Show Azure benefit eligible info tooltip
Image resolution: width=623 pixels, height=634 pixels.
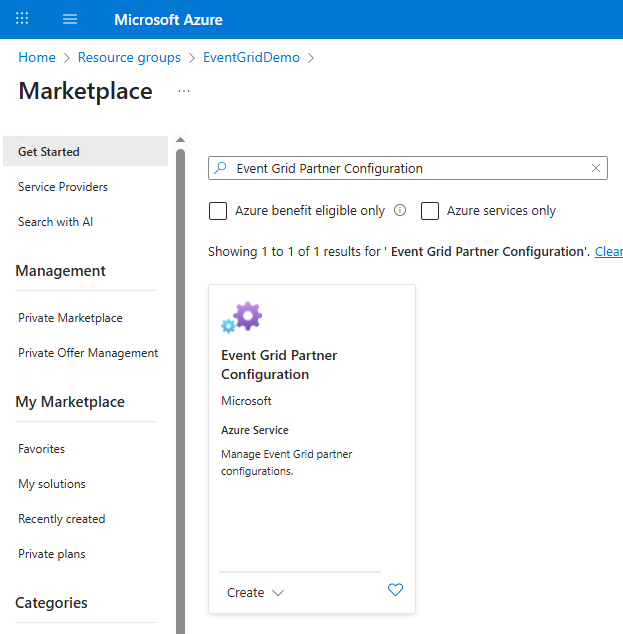400,210
